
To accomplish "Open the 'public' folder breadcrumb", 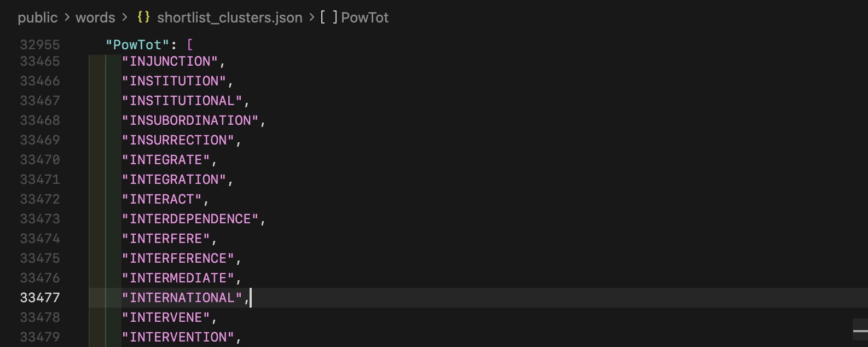I will [37, 18].
